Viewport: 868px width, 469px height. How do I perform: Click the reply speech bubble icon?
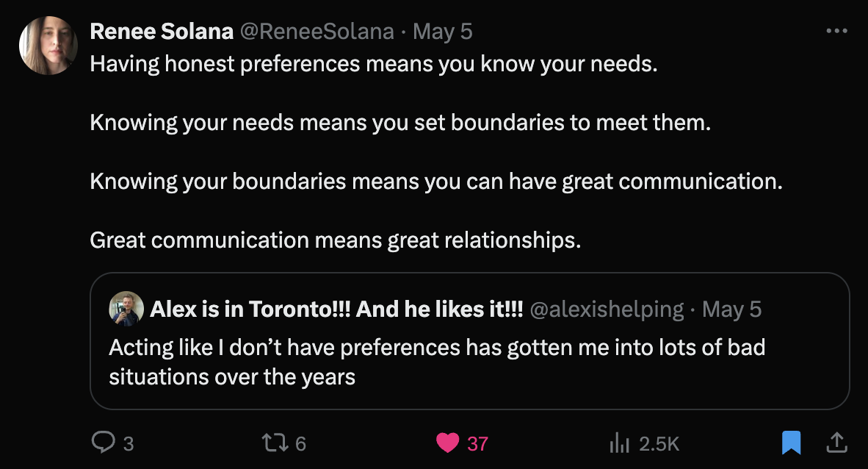point(101,443)
